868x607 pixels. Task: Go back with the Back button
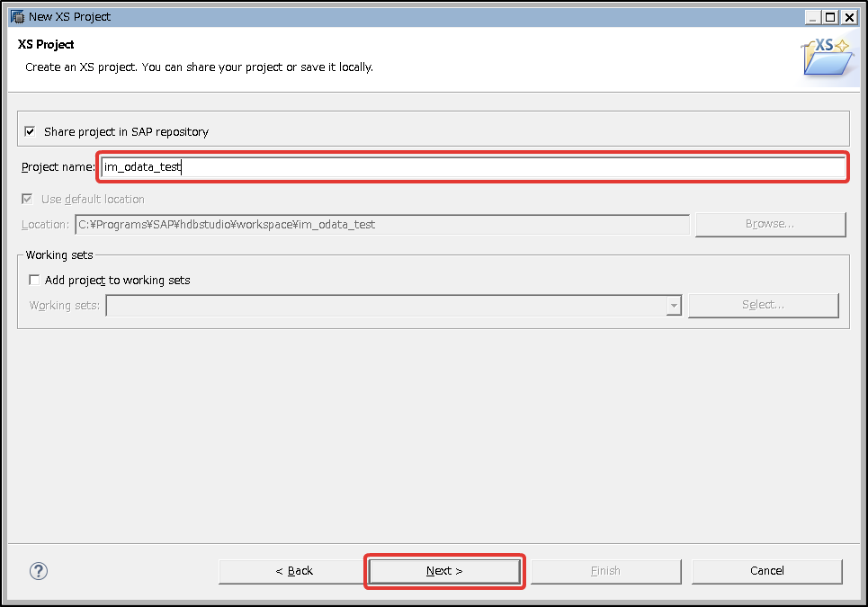[x=294, y=571]
